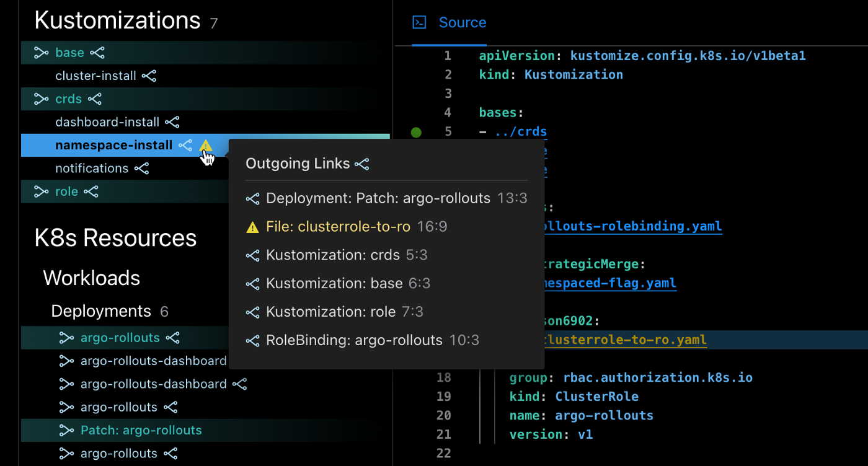868x466 pixels.
Task: Click version v1 value on line 21
Action: click(x=585, y=434)
